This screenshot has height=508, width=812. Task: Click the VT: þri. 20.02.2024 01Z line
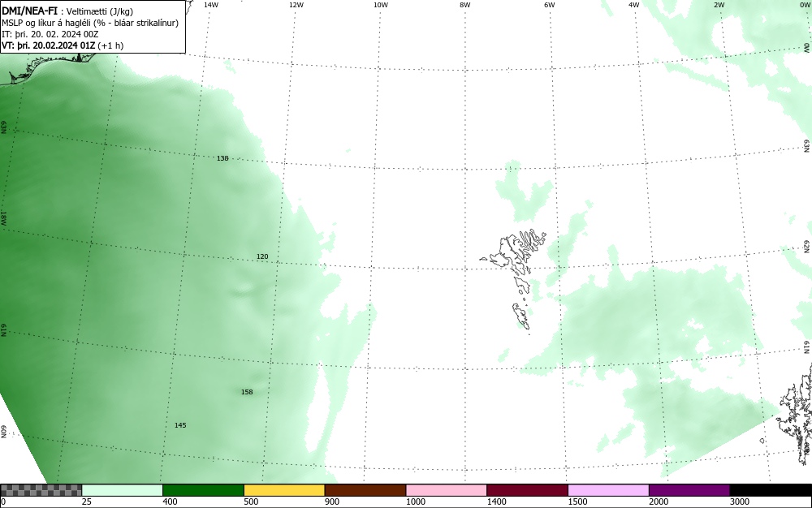[x=63, y=45]
